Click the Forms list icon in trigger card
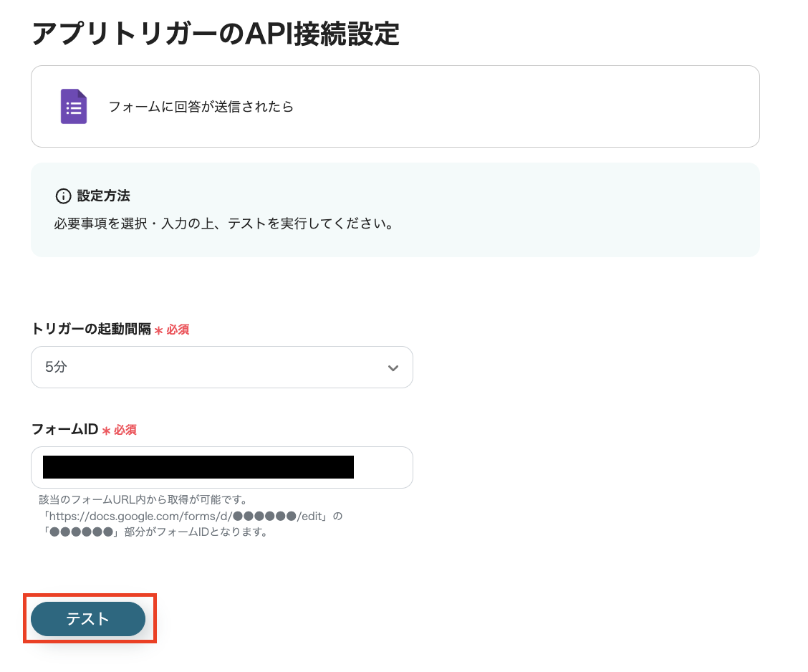 tap(74, 106)
